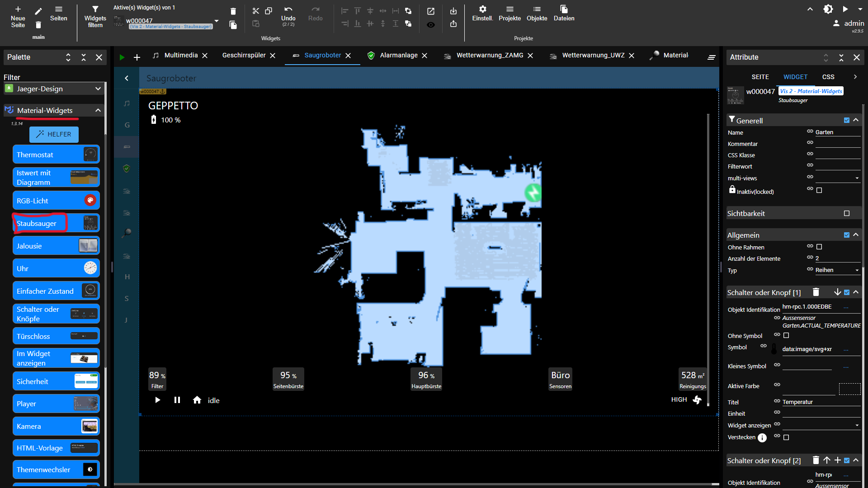Move Schalter oder Knopf [2] up
This screenshot has height=488, width=868.
pos(827,460)
